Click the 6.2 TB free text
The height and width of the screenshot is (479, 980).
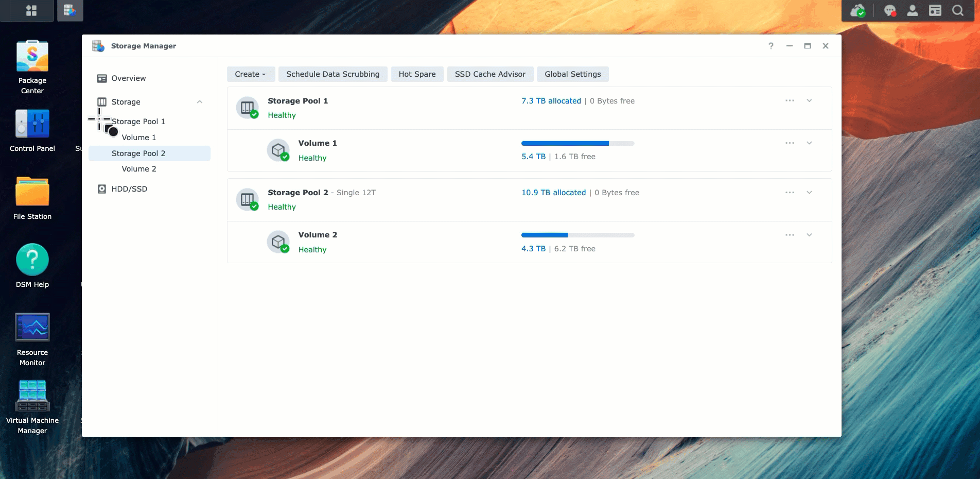click(x=575, y=249)
